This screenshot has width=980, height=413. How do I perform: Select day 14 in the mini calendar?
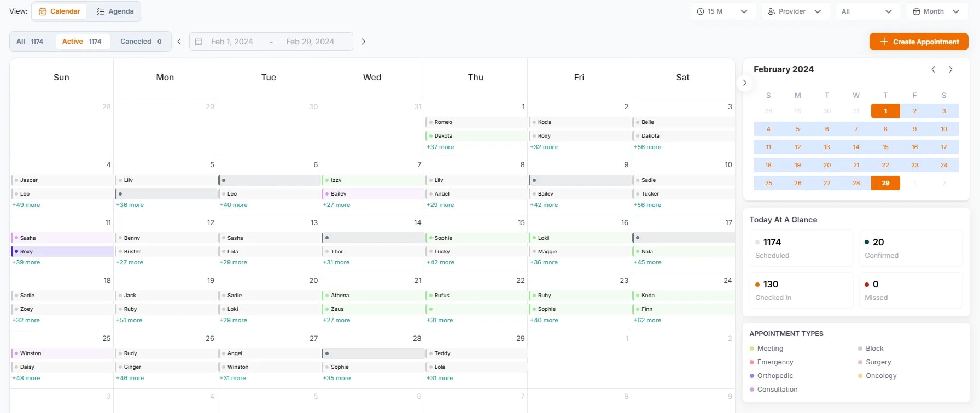tap(856, 147)
